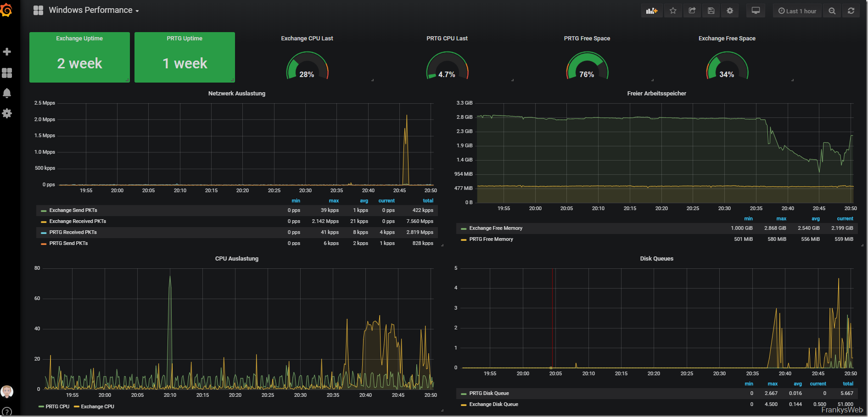The width and height of the screenshot is (868, 417).
Task: Sort network legend by avg column
Action: tap(364, 200)
